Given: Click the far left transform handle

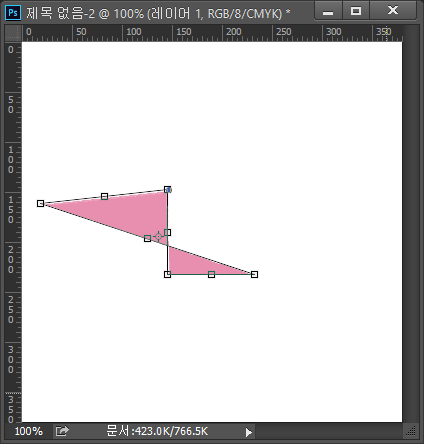Looking at the screenshot, I should [x=40, y=203].
